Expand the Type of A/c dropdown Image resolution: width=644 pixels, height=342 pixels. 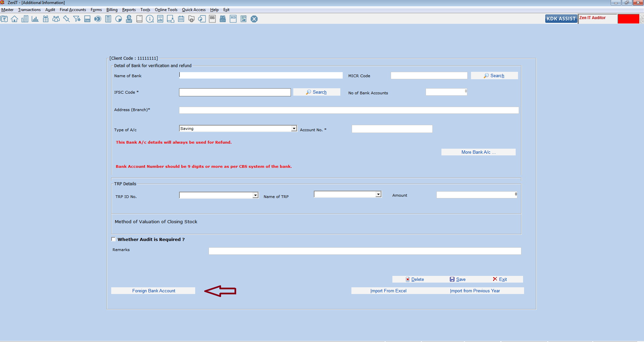click(x=294, y=129)
